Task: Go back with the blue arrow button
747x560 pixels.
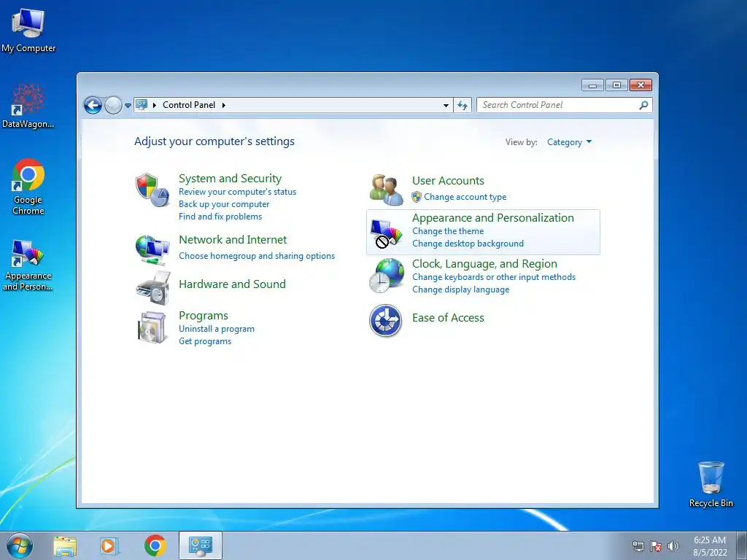Action: click(93, 105)
